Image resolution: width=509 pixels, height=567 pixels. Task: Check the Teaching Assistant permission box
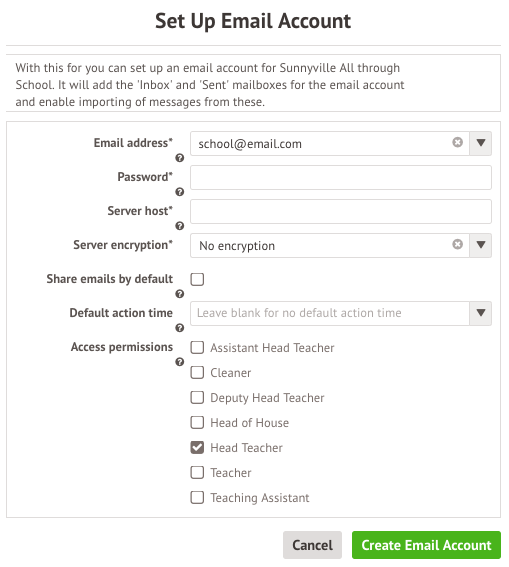[197, 498]
